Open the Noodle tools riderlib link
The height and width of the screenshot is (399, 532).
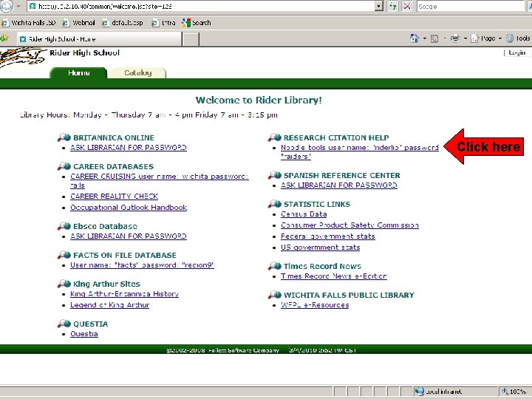point(360,152)
